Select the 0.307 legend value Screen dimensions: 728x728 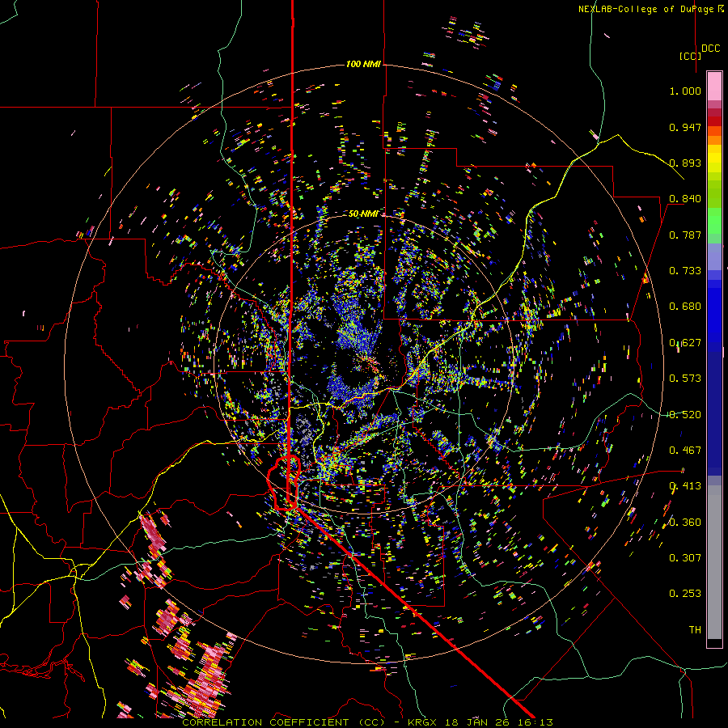(x=685, y=558)
